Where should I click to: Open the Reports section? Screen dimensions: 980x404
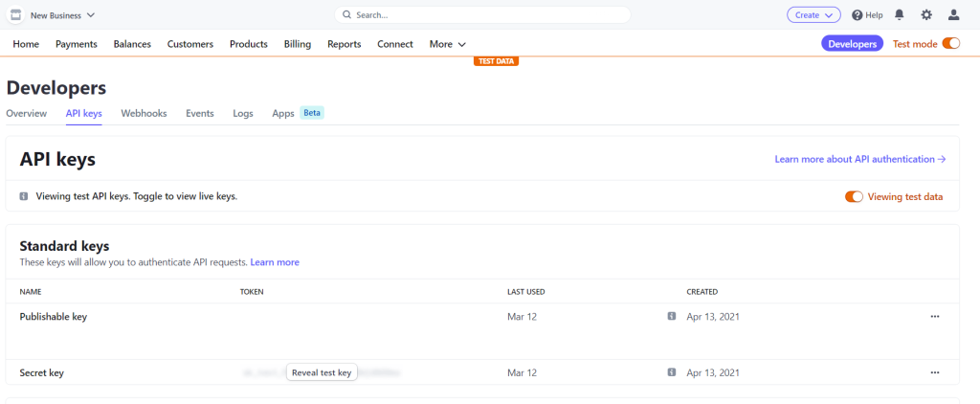point(345,44)
